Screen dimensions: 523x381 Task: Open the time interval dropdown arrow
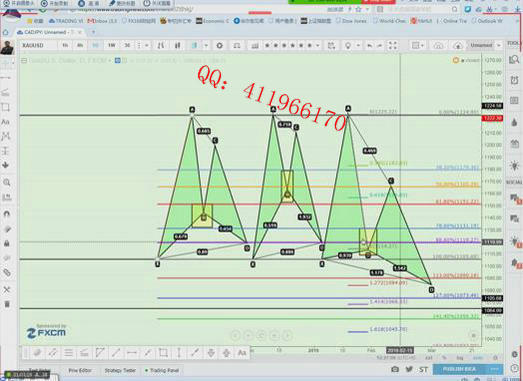[147, 45]
